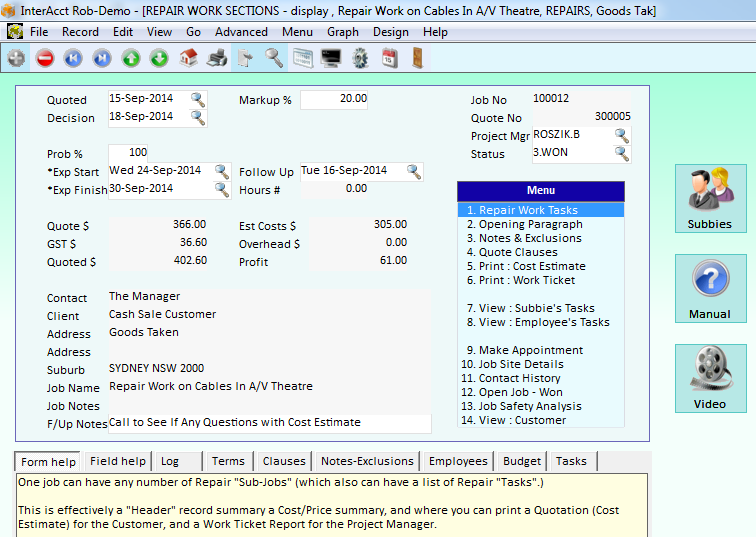The width and height of the screenshot is (756, 537).
Task: Open the Help menu
Action: tap(435, 32)
